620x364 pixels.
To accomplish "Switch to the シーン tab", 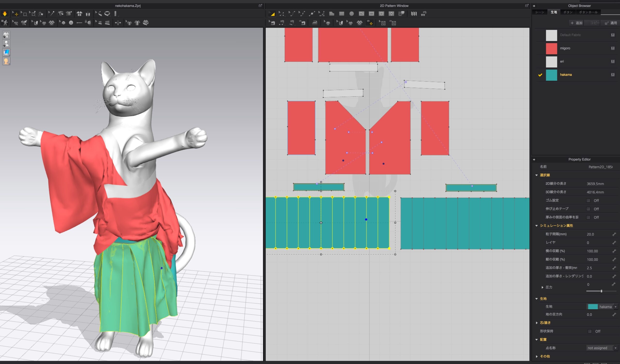I will coord(540,12).
